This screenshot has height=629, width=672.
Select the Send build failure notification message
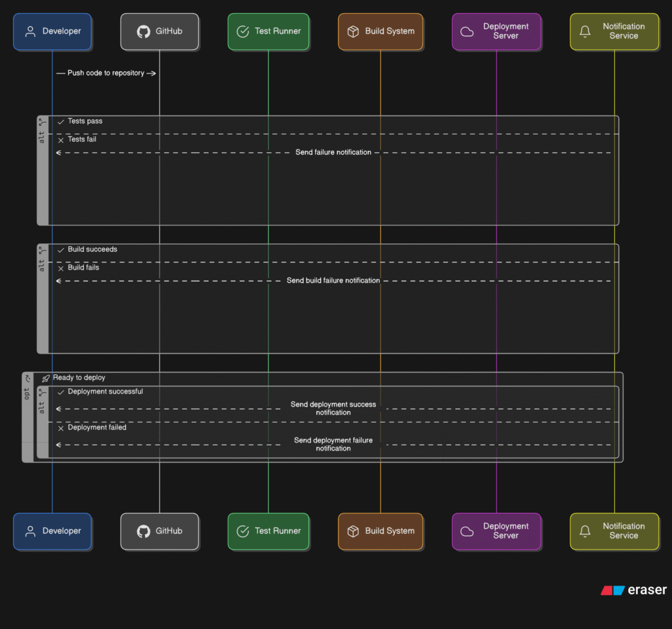(333, 280)
